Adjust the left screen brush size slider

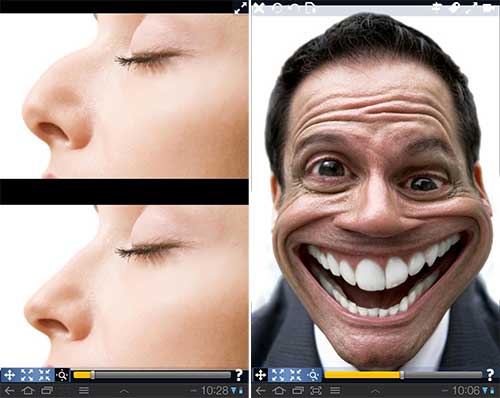pyautogui.click(x=152, y=375)
